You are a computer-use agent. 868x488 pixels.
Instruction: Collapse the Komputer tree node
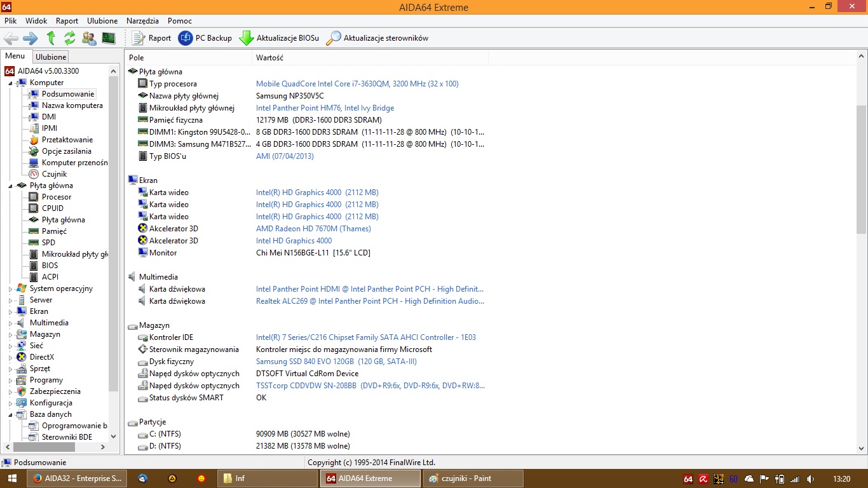coord(10,83)
